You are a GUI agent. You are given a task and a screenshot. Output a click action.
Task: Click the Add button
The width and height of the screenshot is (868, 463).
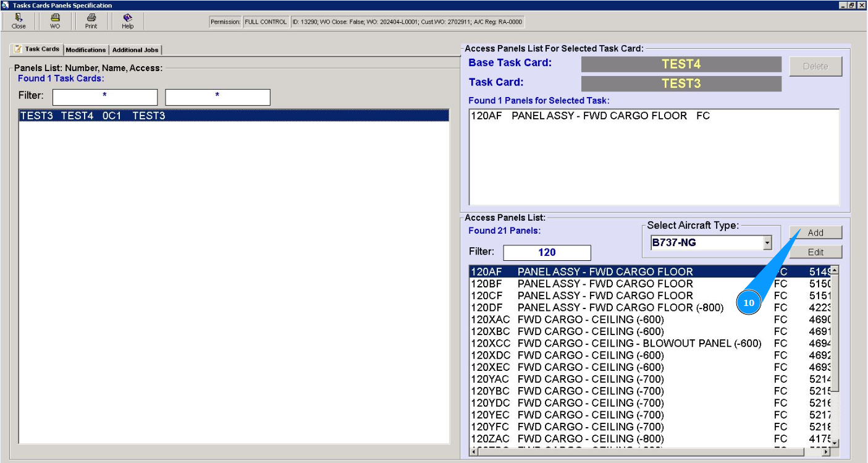(815, 232)
